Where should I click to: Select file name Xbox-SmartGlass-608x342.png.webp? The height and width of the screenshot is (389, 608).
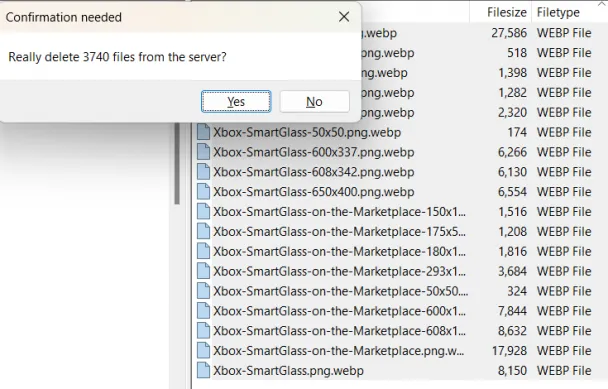tap(313, 172)
